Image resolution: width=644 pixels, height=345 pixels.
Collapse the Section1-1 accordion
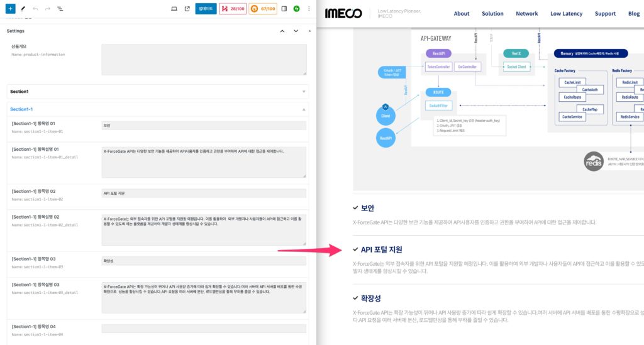[x=158, y=109]
